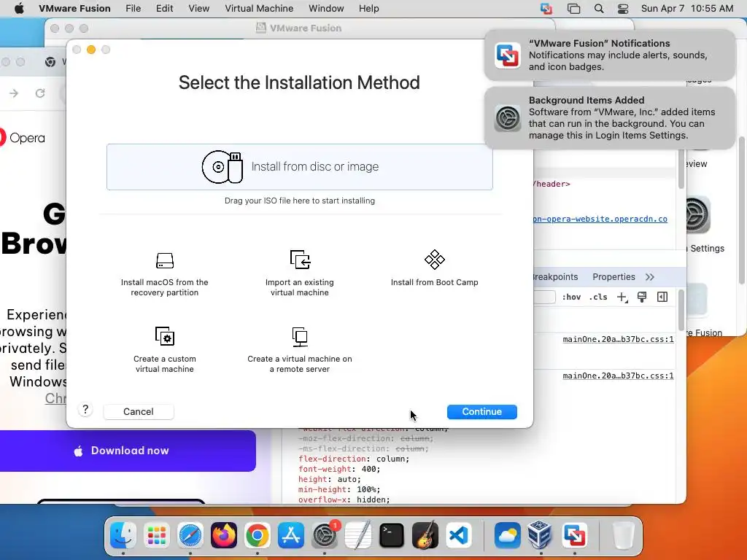This screenshot has width=747, height=560.
Task: Click the DevTools styles pane scrollbar
Action: [x=681, y=309]
